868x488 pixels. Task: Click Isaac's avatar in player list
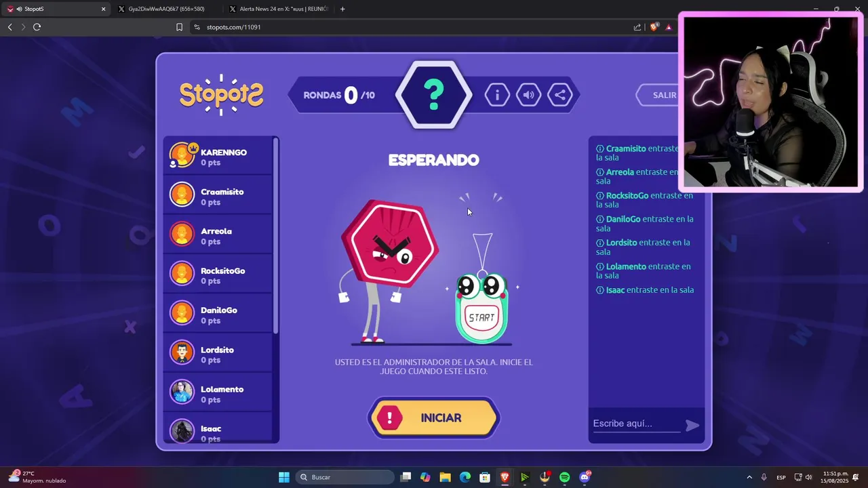pos(182,431)
